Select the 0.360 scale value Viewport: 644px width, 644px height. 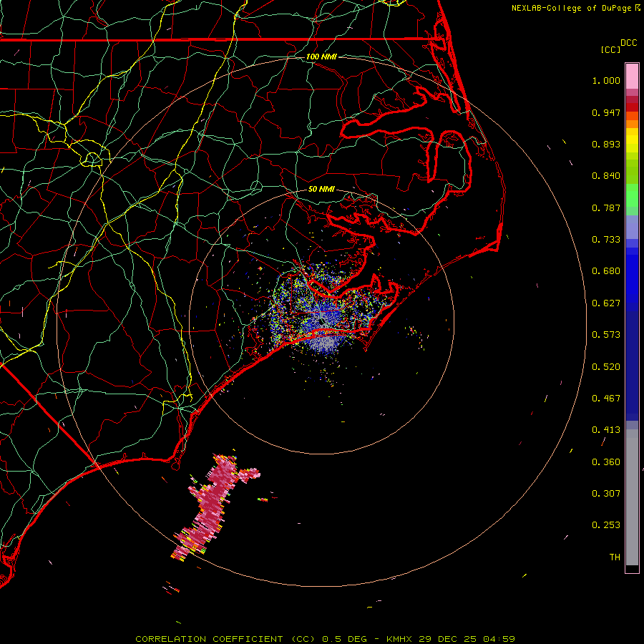click(606, 462)
